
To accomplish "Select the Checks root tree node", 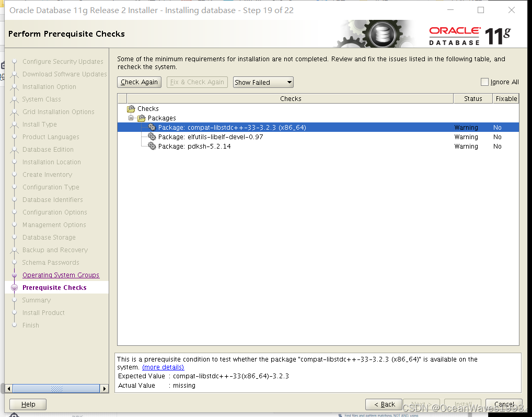I will pyautogui.click(x=148, y=109).
